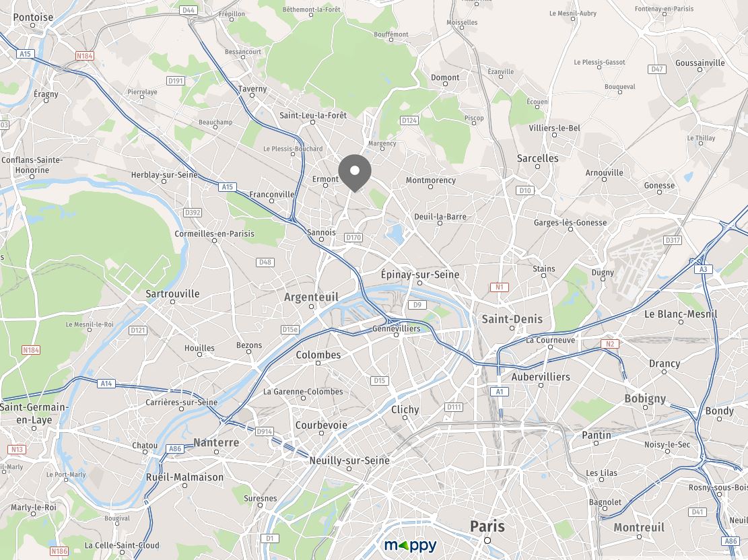
Task: Click the gray location pin marker
Action: point(354,173)
